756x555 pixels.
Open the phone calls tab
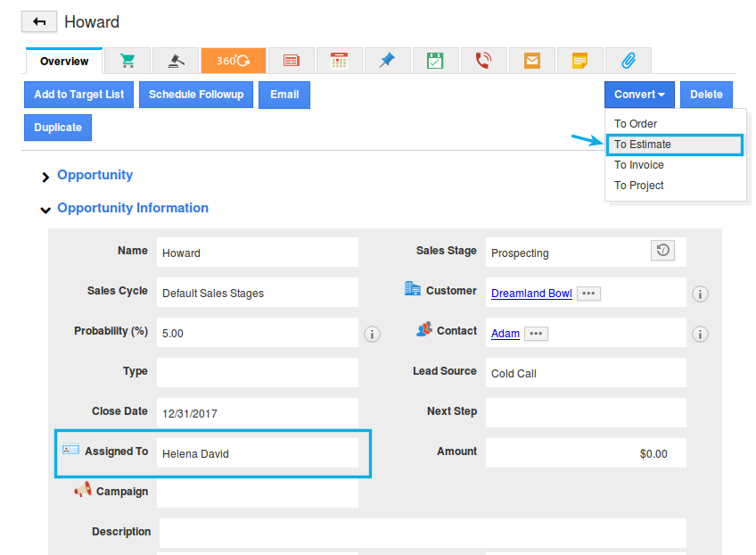(483, 61)
